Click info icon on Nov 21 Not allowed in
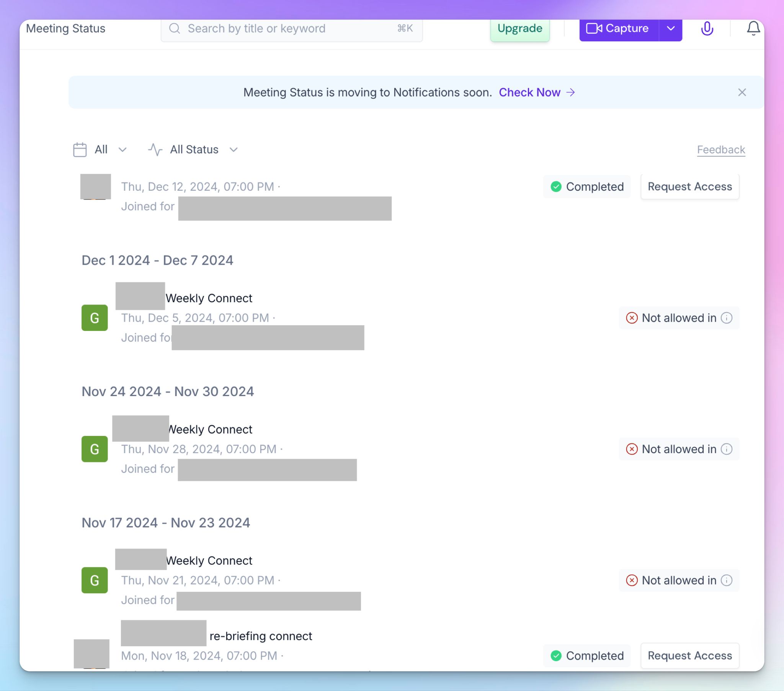 tap(727, 580)
